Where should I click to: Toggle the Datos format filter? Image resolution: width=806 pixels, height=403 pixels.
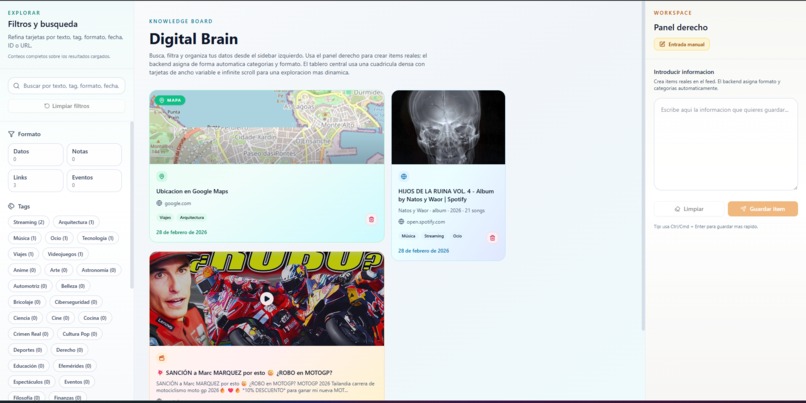coord(35,155)
